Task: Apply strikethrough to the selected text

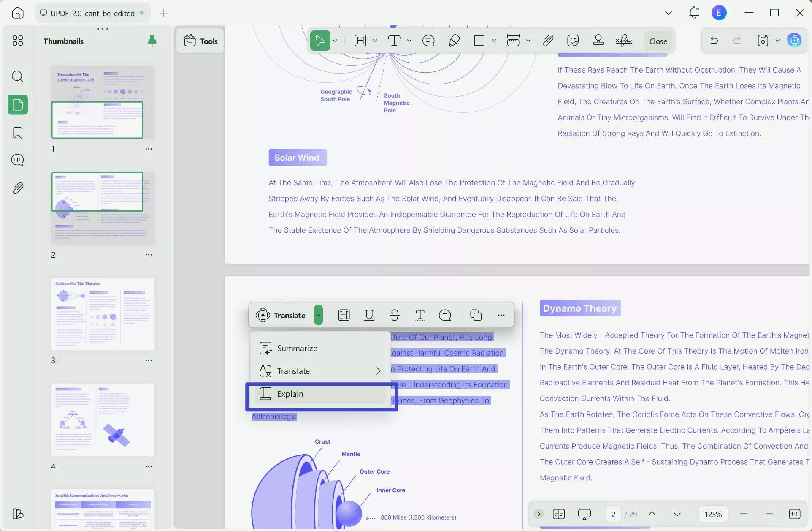Action: pyautogui.click(x=394, y=315)
